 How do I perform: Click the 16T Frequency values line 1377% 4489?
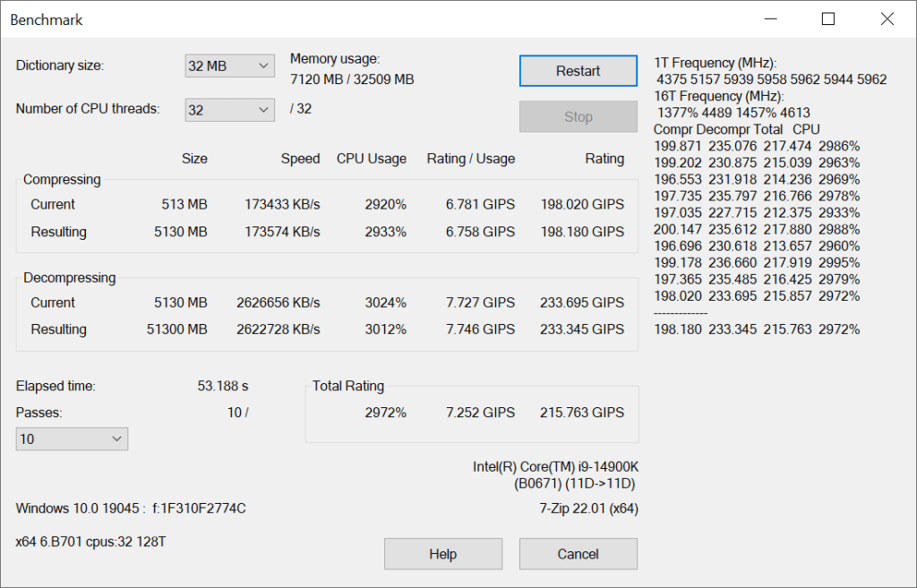click(x=733, y=113)
